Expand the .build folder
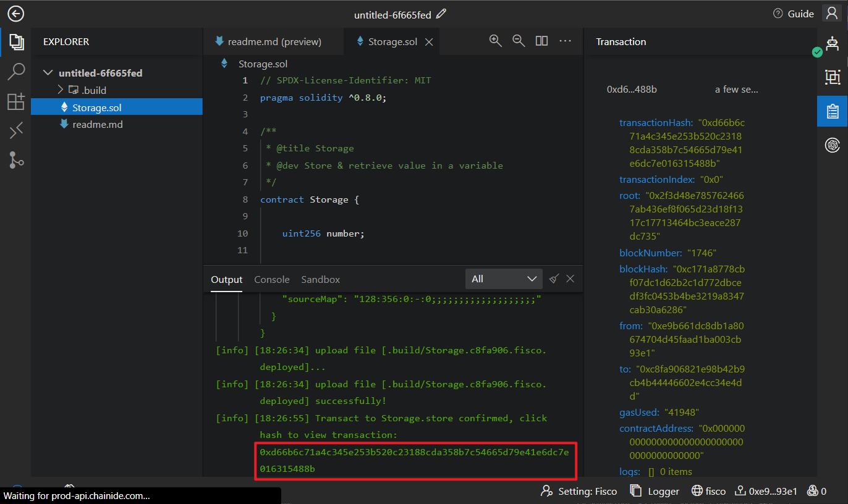848x504 pixels. (x=61, y=90)
